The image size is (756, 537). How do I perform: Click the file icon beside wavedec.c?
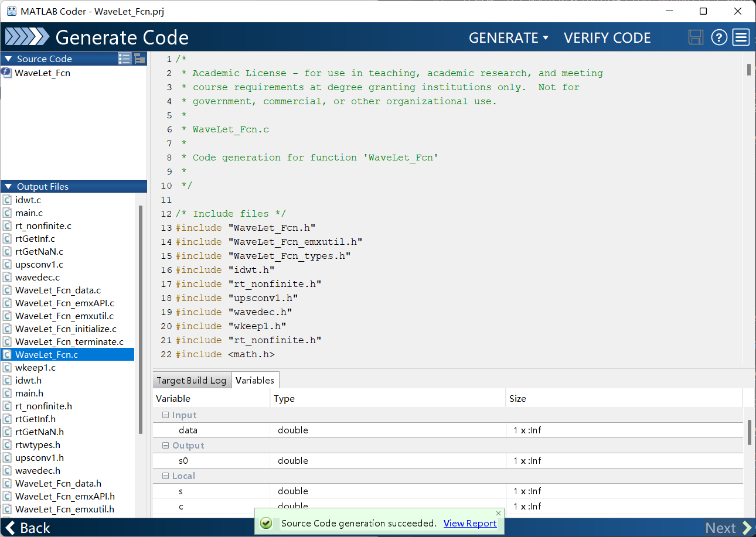pyautogui.click(x=8, y=278)
